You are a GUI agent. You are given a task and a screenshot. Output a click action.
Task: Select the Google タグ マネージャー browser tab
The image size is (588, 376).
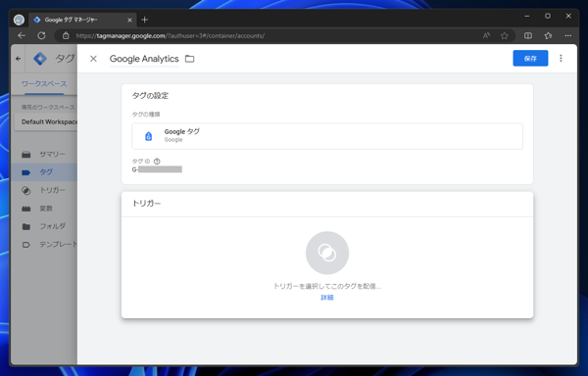point(83,20)
